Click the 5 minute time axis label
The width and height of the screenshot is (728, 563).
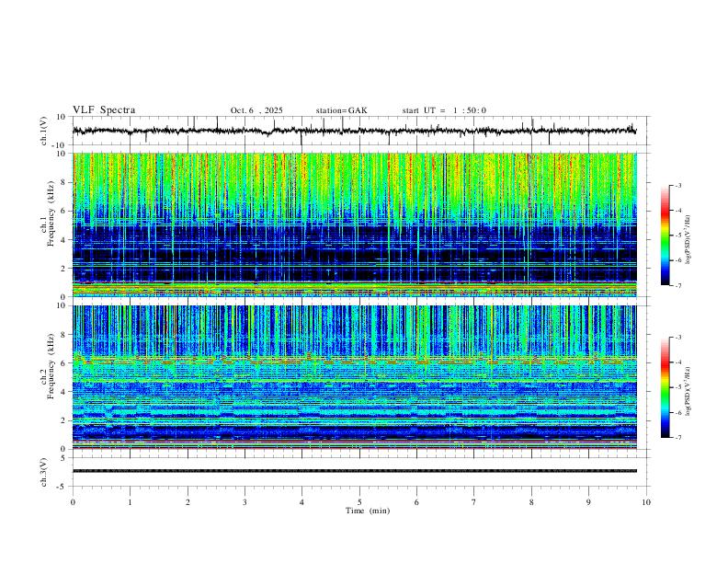point(359,502)
